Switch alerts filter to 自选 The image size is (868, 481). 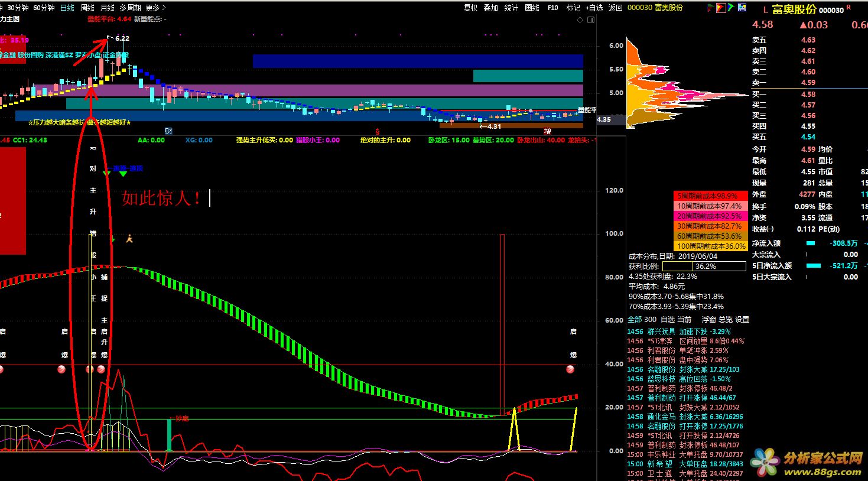[x=667, y=319]
